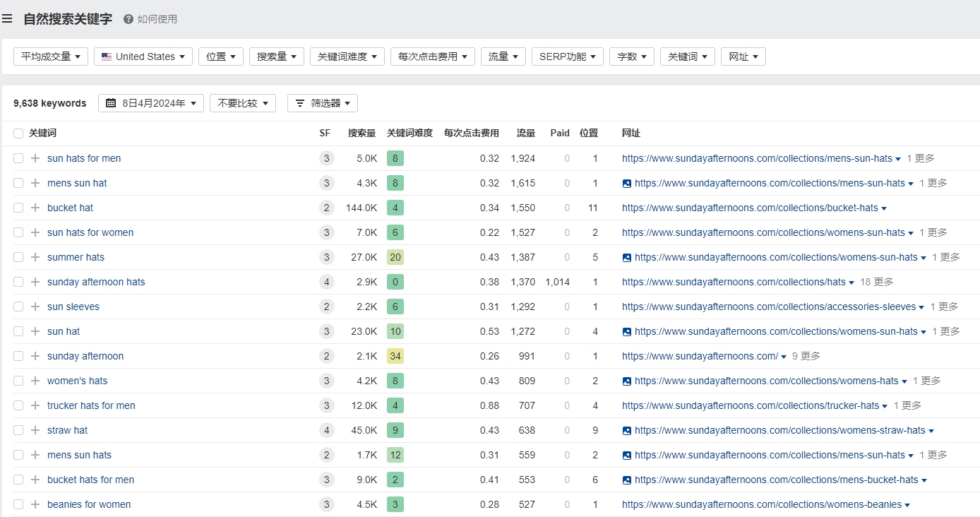The image size is (980, 517).
Task: Click difficulty badge 34 for sunday afternoon
Action: coord(395,356)
